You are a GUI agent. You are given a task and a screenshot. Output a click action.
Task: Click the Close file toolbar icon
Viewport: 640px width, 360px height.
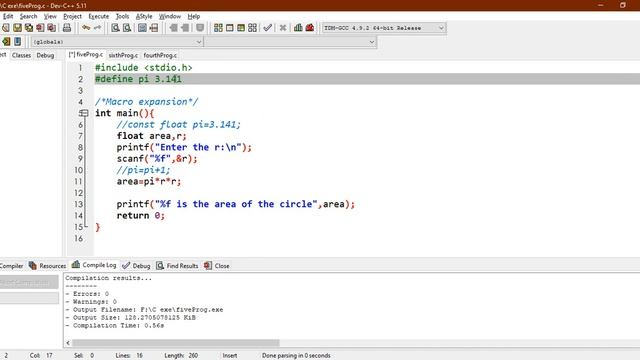tap(40, 28)
